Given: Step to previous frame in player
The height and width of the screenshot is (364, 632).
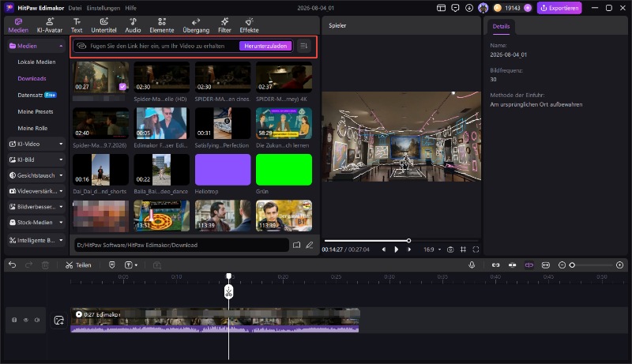Looking at the screenshot, I should click(384, 250).
